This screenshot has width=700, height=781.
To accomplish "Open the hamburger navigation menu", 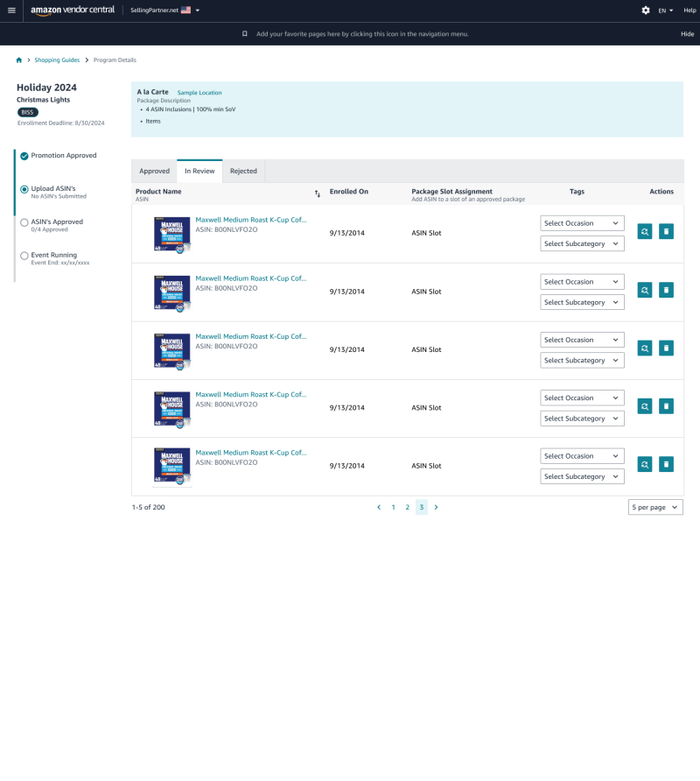I will (x=11, y=10).
